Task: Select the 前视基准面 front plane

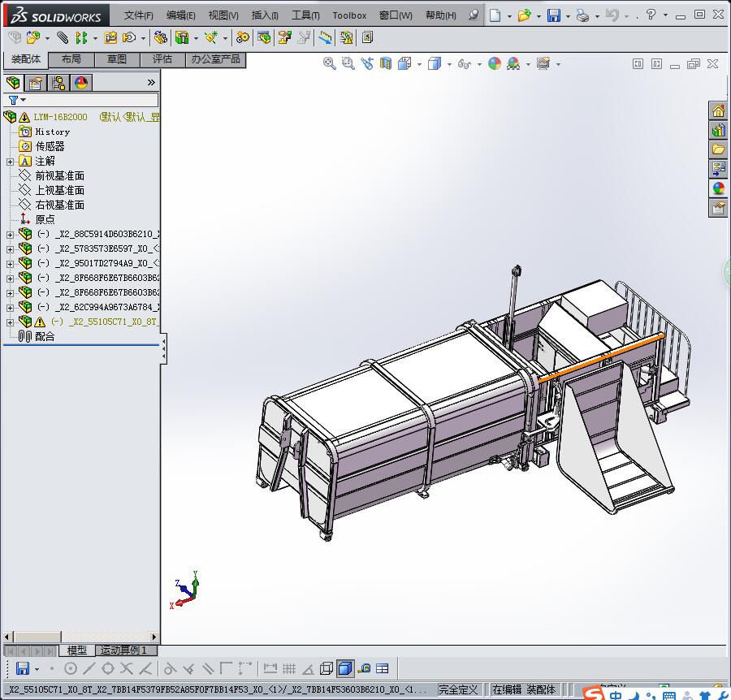Action: (59, 176)
